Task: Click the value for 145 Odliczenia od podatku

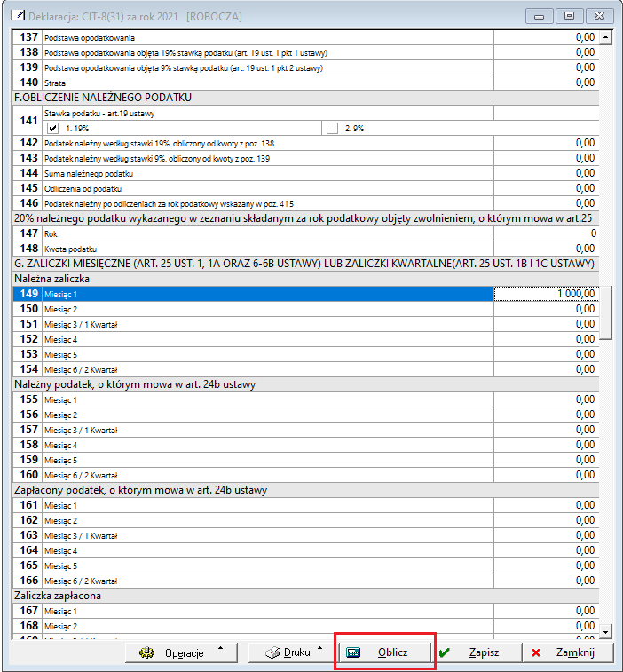Action: (547, 188)
